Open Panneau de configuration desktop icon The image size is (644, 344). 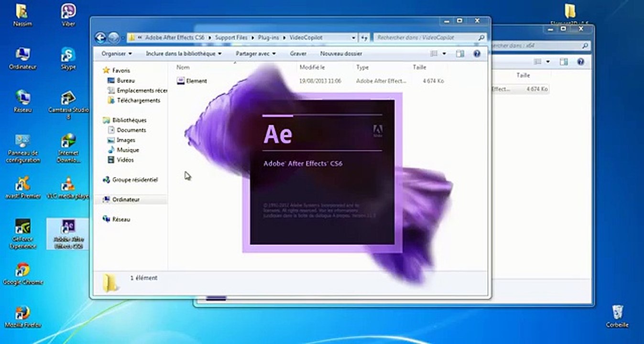(x=22, y=149)
